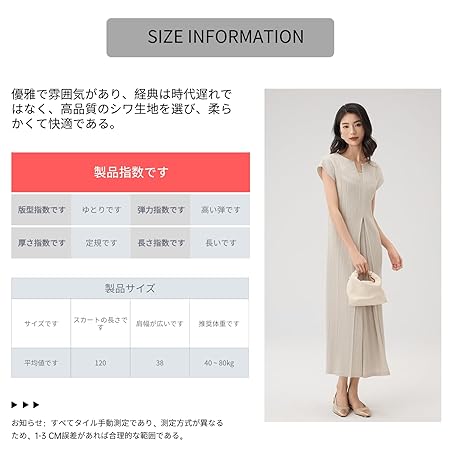Select the 弾力指数です cell

click(x=161, y=210)
